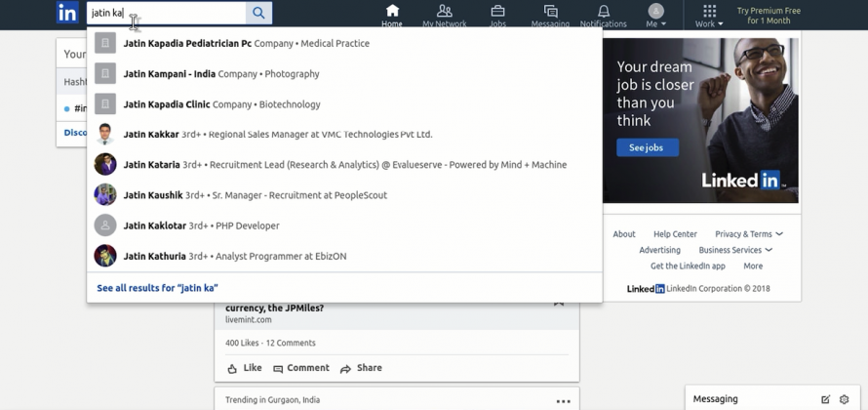Click Jatin Kataria's profile photo

(x=105, y=165)
